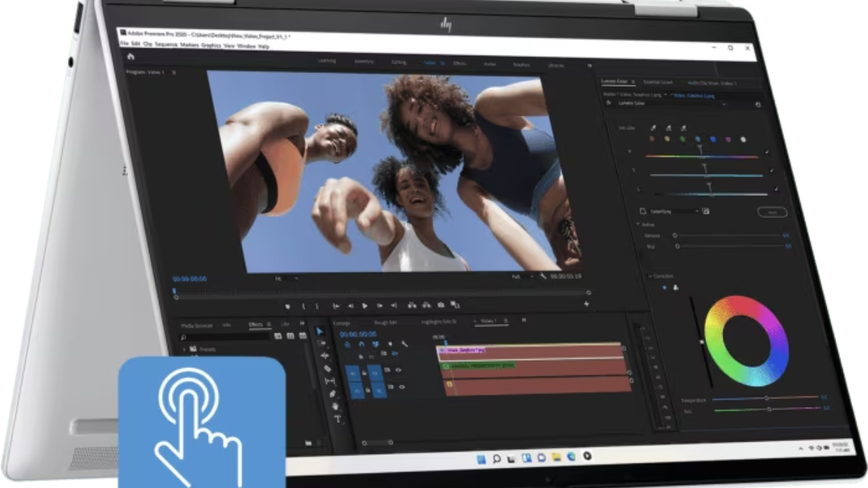Go to the Premiere Pro Home screen
This screenshot has width=868, height=488.
pos(131,56)
